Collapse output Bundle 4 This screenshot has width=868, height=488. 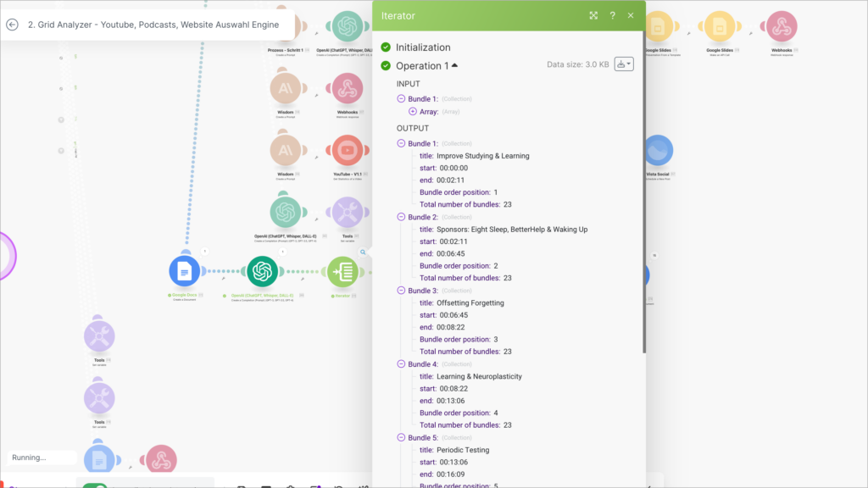(401, 364)
